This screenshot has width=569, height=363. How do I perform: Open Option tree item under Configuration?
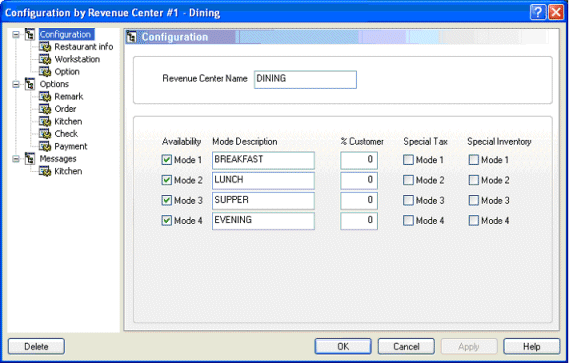click(x=67, y=72)
